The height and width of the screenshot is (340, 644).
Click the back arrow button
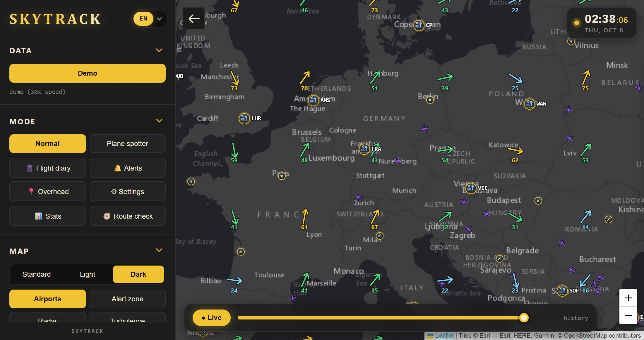pyautogui.click(x=194, y=18)
